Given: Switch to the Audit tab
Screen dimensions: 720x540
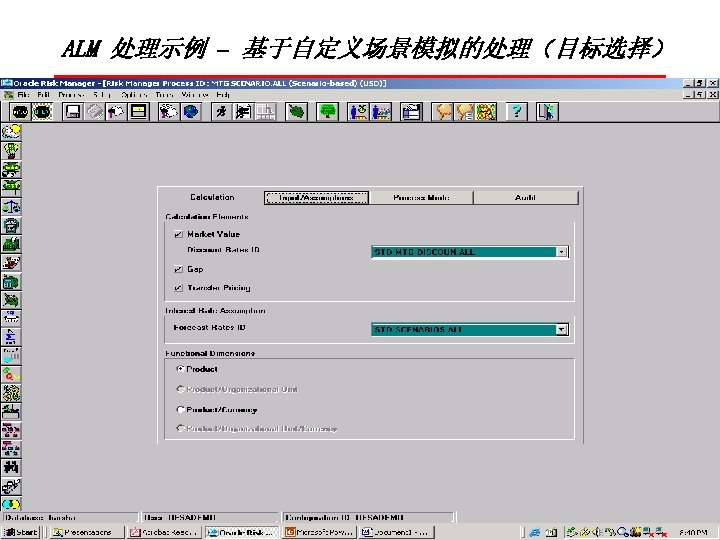Looking at the screenshot, I should click(525, 197).
